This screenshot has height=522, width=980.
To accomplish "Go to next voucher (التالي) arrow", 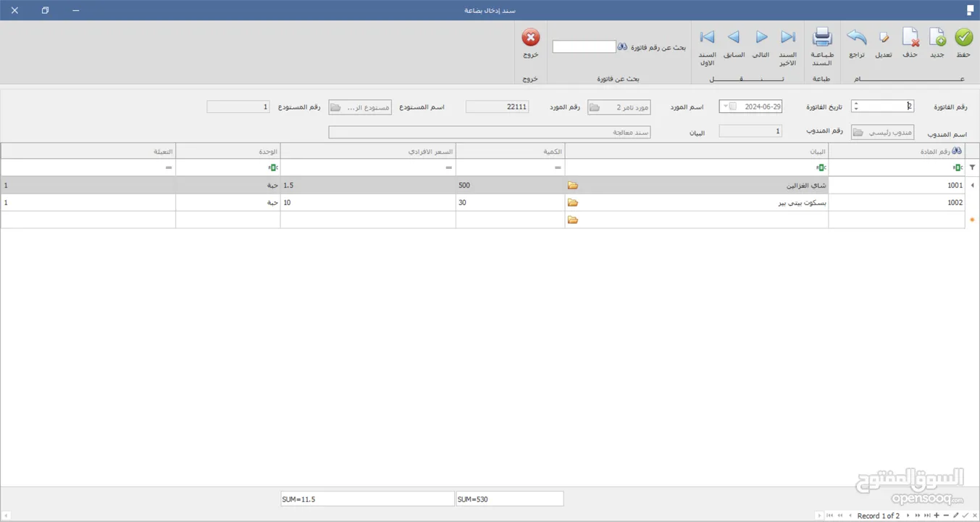I will tap(761, 37).
